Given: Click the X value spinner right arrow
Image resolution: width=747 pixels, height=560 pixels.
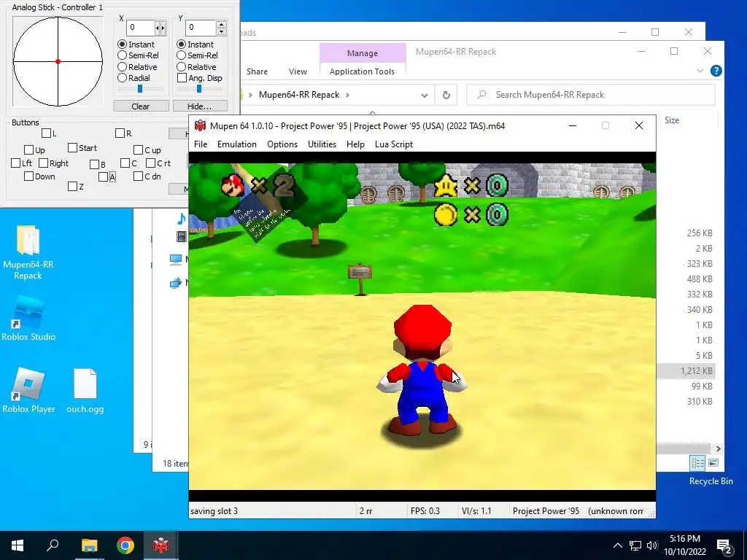Looking at the screenshot, I should (163, 28).
